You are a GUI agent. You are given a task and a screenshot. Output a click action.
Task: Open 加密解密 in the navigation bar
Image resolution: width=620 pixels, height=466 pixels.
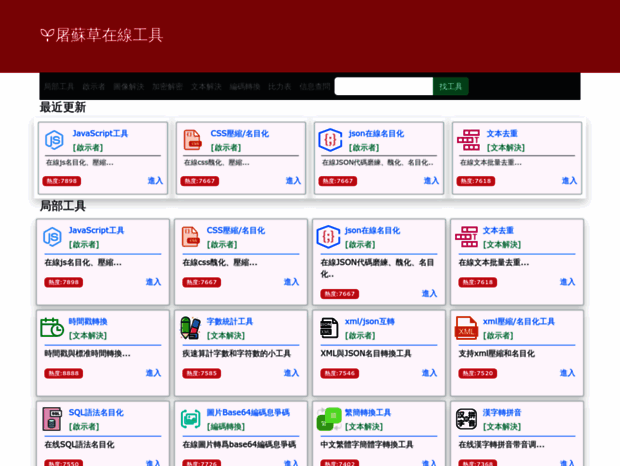coord(167,87)
